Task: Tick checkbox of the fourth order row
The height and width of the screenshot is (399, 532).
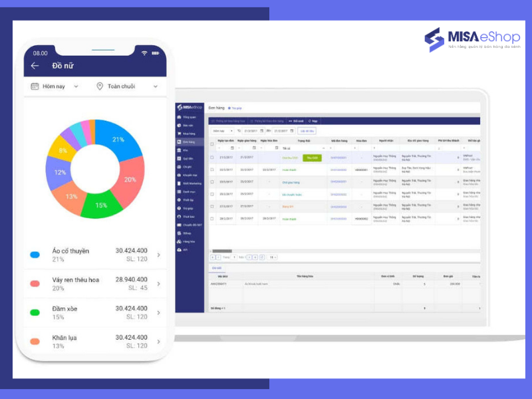Action: click(212, 194)
